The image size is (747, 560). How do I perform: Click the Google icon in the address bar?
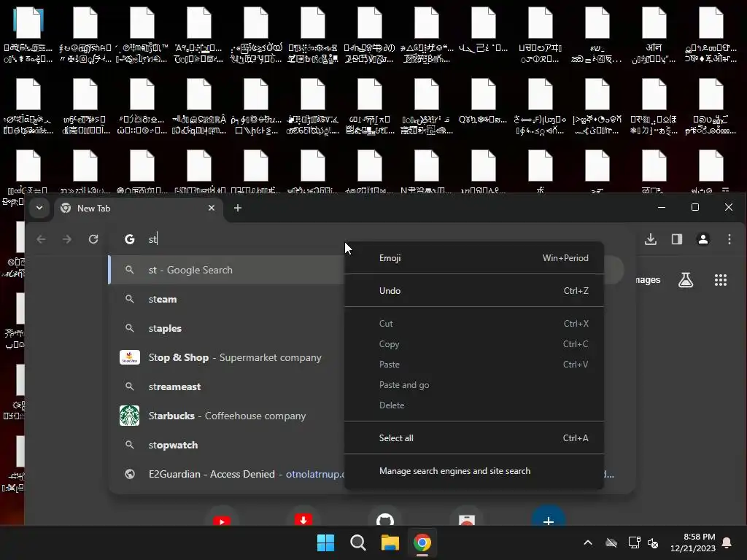130,239
